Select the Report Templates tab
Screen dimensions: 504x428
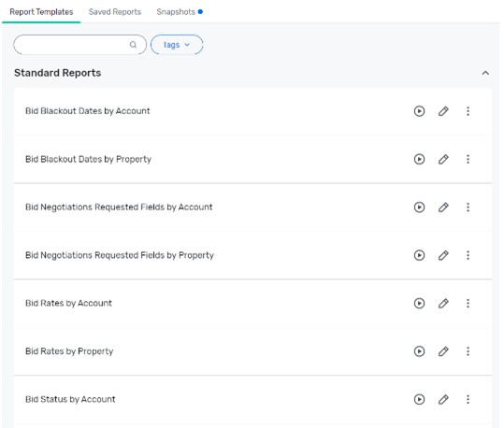click(x=41, y=12)
